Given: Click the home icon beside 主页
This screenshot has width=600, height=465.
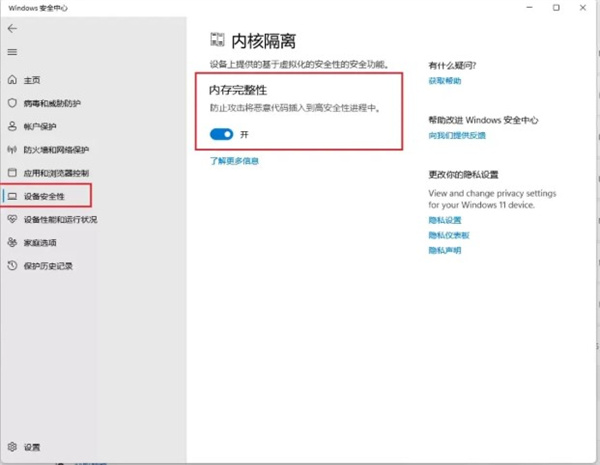Looking at the screenshot, I should pyautogui.click(x=12, y=80).
